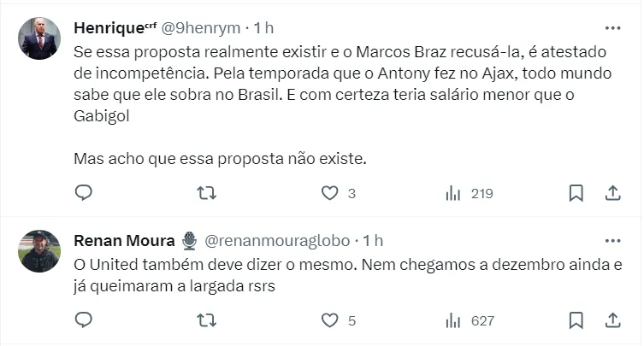Screen dimensions: 644x346
Task: Open Henrique's profile picture
Action: [39, 38]
